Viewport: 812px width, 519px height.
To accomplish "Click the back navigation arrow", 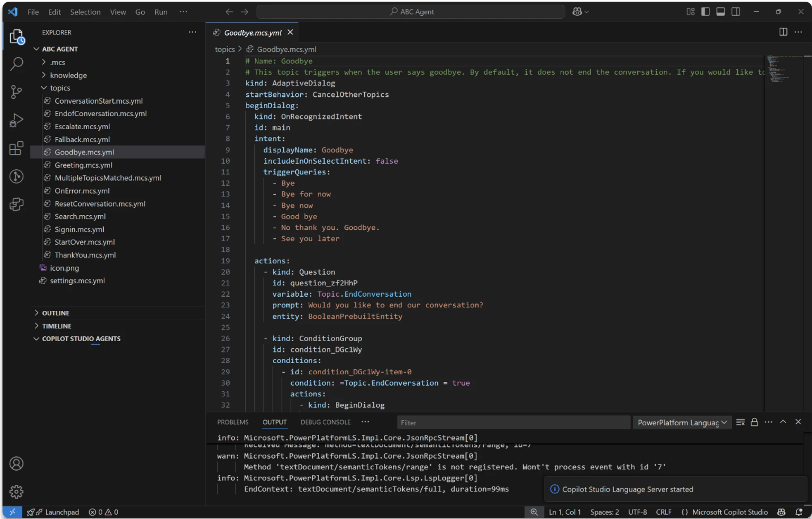I will pos(229,12).
